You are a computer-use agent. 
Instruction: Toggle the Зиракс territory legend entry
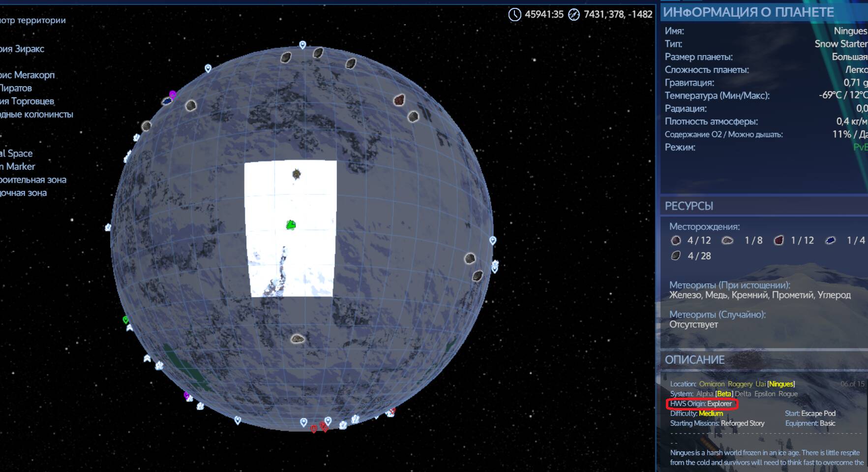[23, 49]
